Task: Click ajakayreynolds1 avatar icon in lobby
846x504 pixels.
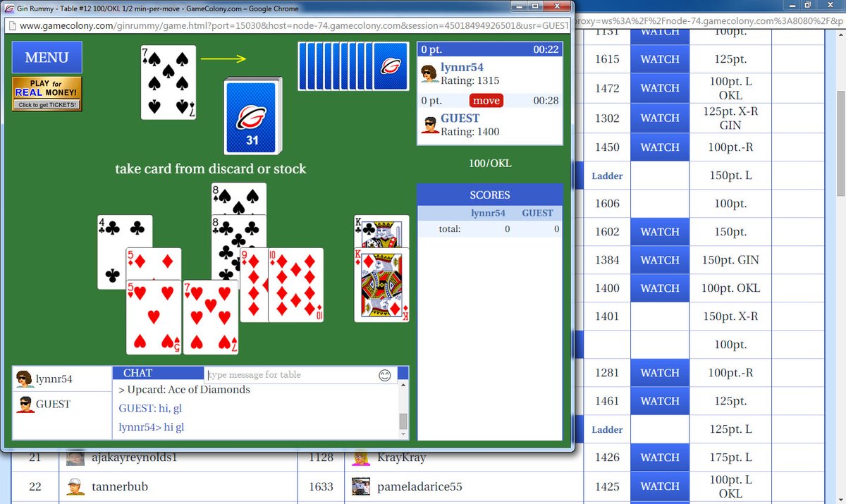Action: tap(75, 459)
